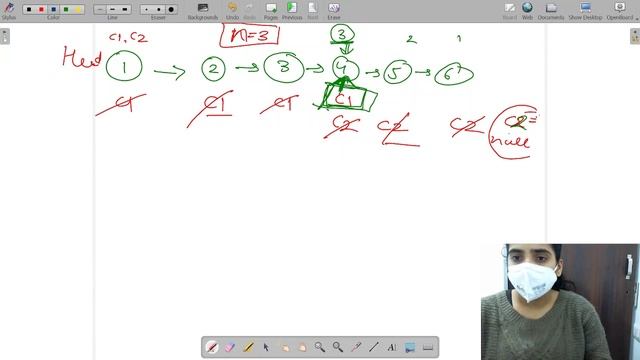Select the write text tool
The height and width of the screenshot is (360, 640).
coord(391,347)
